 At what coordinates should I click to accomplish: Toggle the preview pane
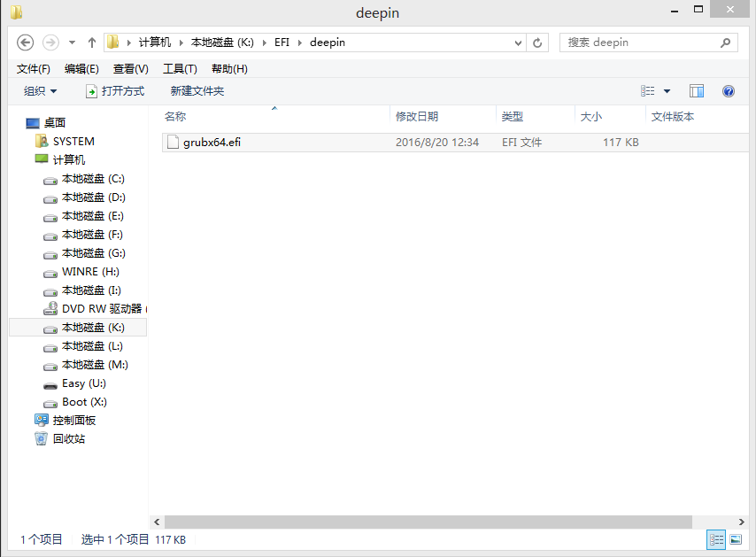pos(697,91)
